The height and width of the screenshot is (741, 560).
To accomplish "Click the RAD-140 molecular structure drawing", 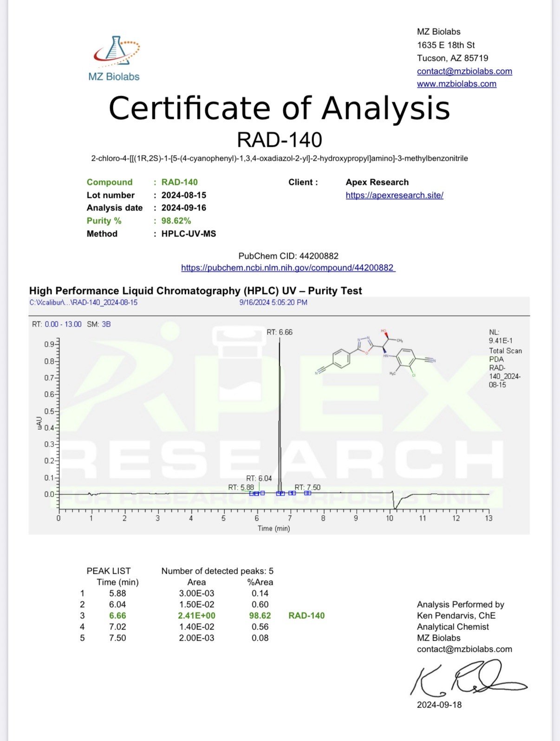I will [x=376, y=352].
